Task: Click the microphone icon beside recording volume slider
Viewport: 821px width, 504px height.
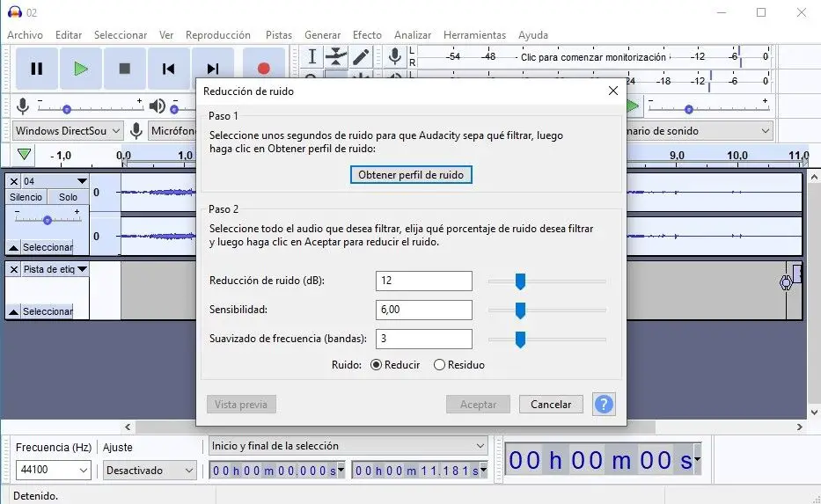Action: 23,106
